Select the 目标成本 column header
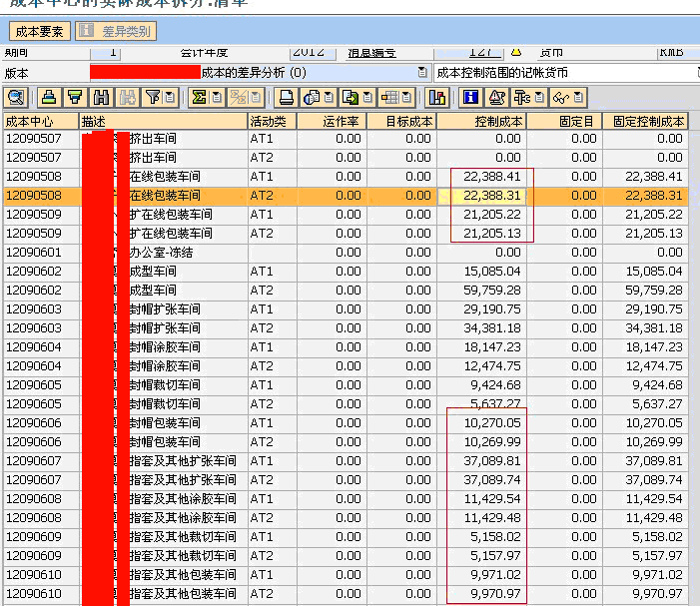Viewport: 700px width, 606px height. [401, 122]
